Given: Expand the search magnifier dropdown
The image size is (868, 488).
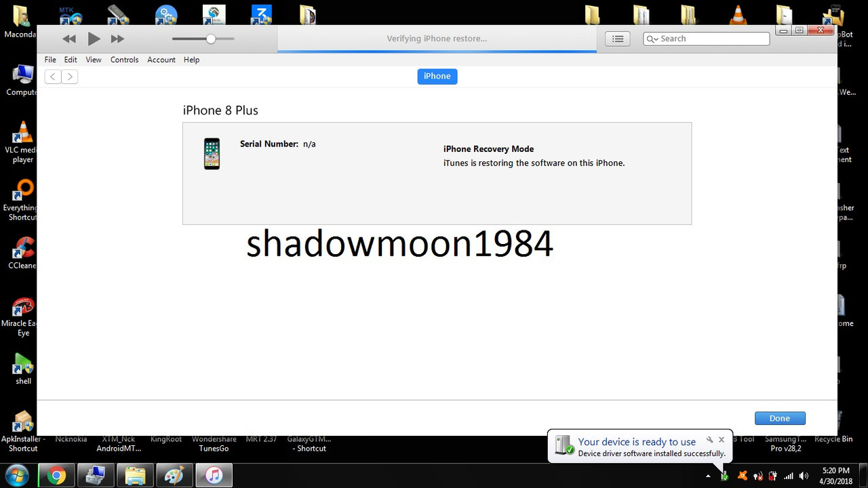Looking at the screenshot, I should [x=652, y=39].
